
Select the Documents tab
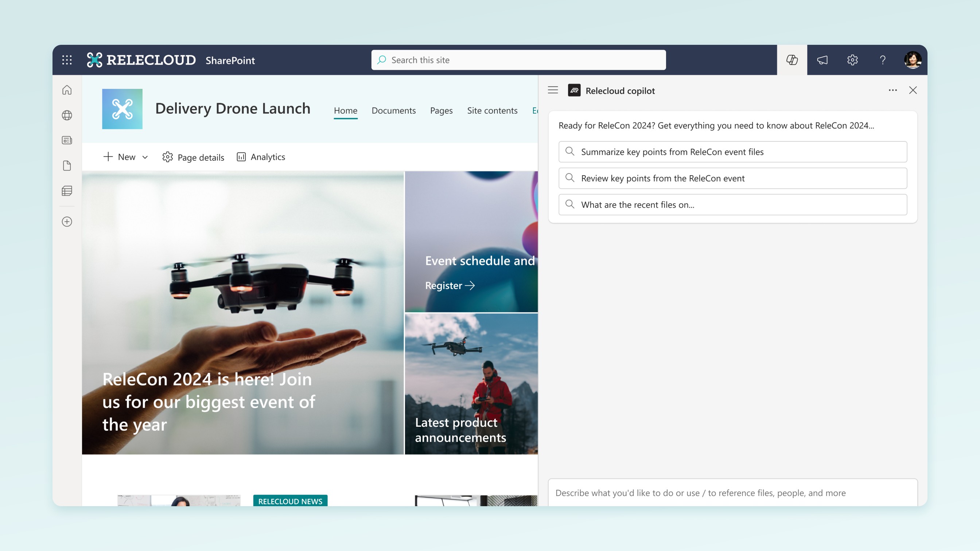394,110
